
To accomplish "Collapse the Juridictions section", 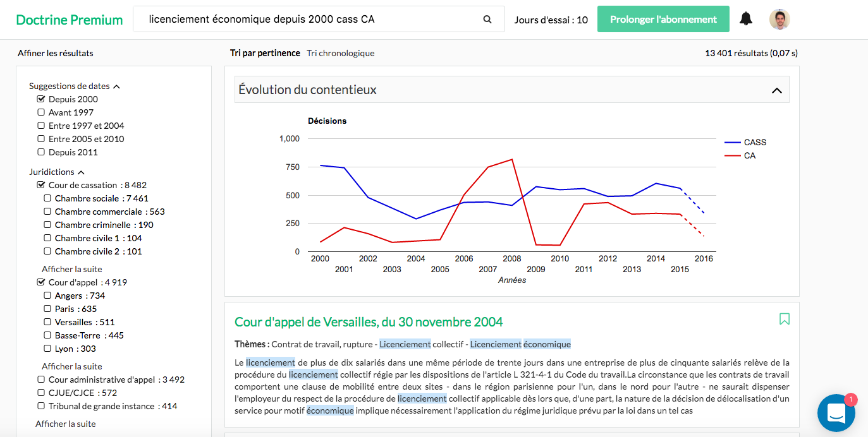I will tap(81, 172).
